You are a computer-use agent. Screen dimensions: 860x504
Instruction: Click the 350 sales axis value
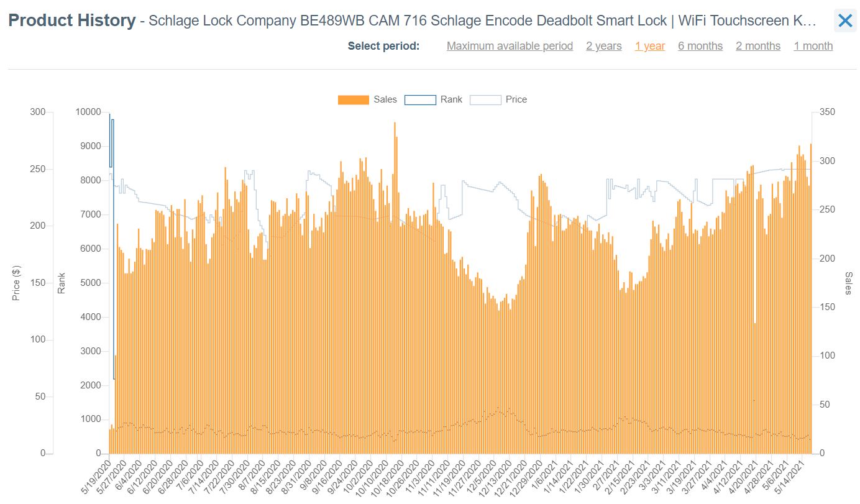pyautogui.click(x=828, y=112)
